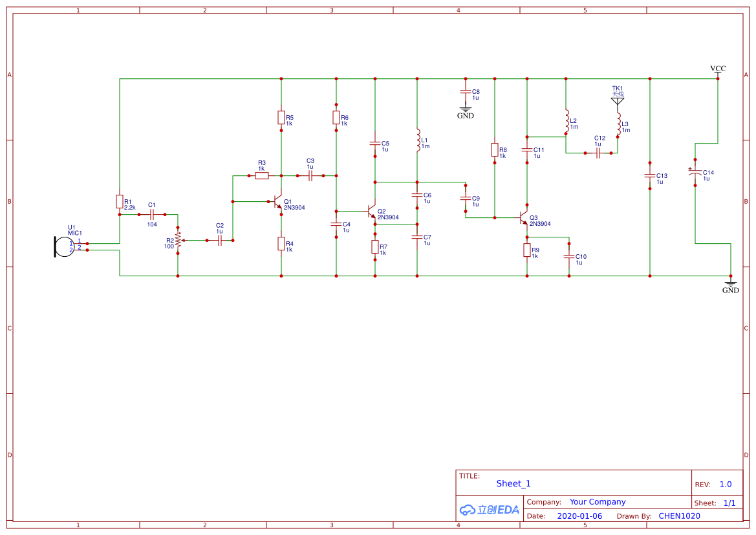The image size is (756, 535).
Task: Click the drawn by name CHEN1020
Action: (679, 516)
